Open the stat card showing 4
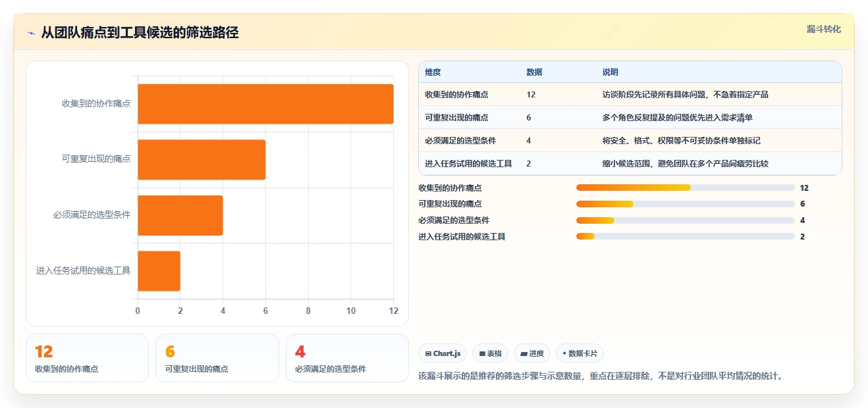 click(348, 358)
